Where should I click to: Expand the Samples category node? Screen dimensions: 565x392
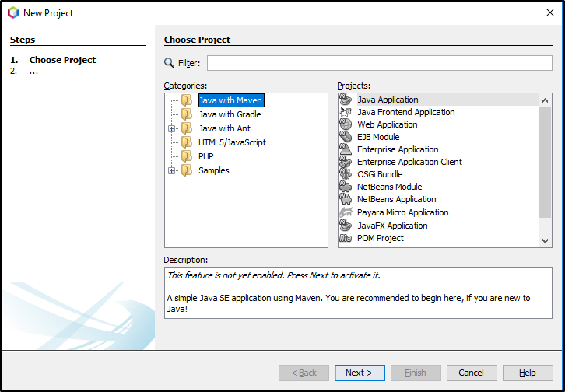(x=172, y=170)
